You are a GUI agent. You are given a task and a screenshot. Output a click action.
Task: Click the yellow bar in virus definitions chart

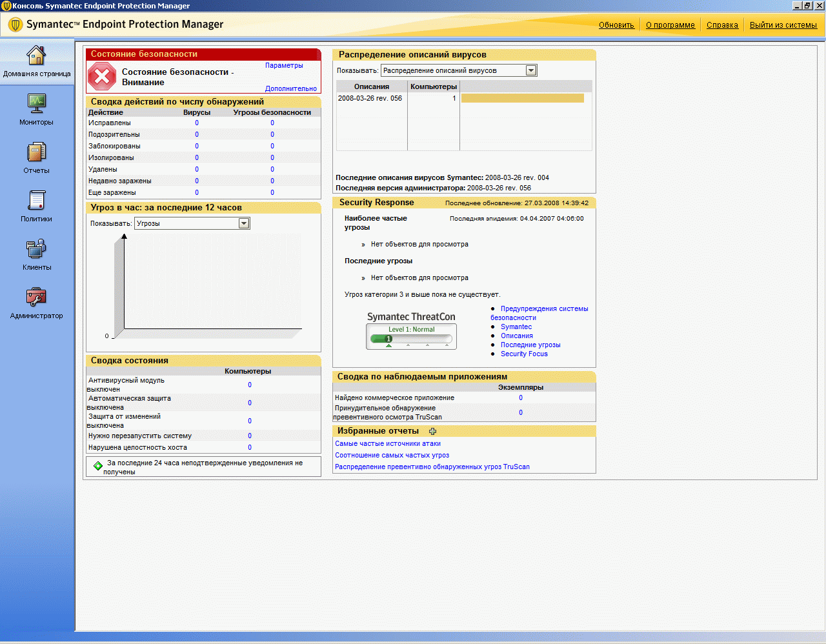pyautogui.click(x=523, y=98)
